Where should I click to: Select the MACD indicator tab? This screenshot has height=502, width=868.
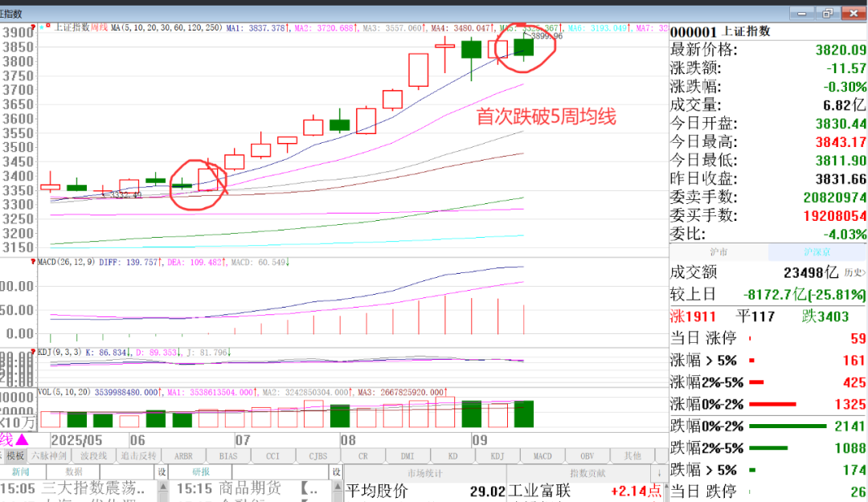[x=542, y=455]
